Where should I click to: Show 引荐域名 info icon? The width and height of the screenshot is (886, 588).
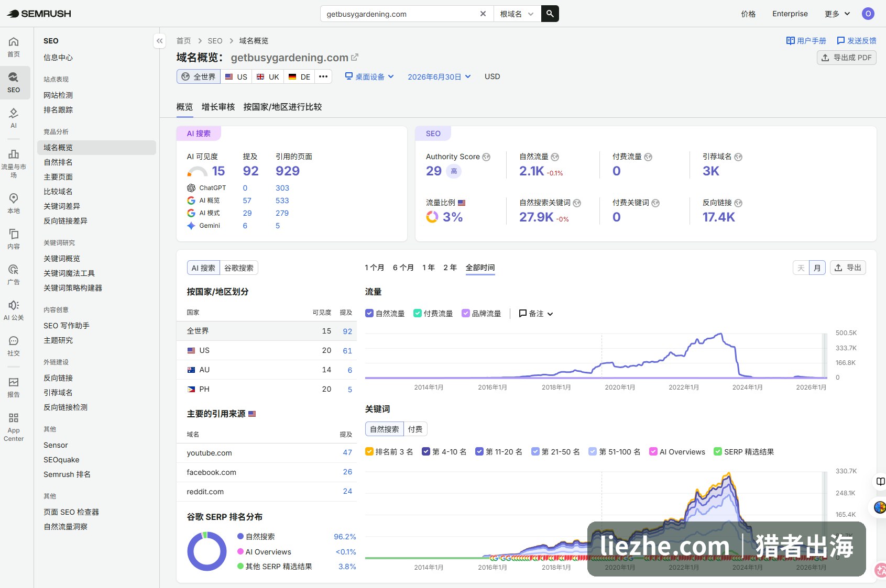738,157
